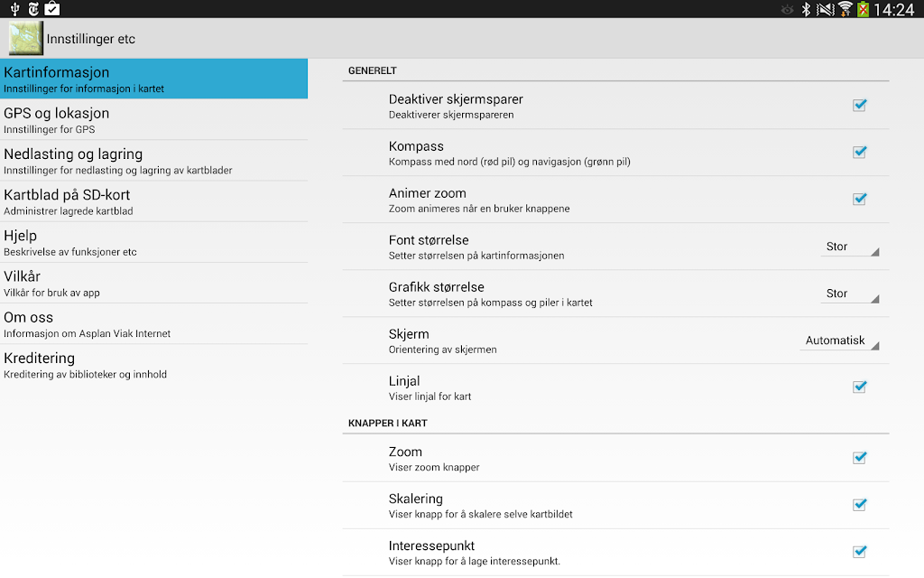Uncheck the Zoom buttons checkbox
The height and width of the screenshot is (578, 924).
(860, 458)
